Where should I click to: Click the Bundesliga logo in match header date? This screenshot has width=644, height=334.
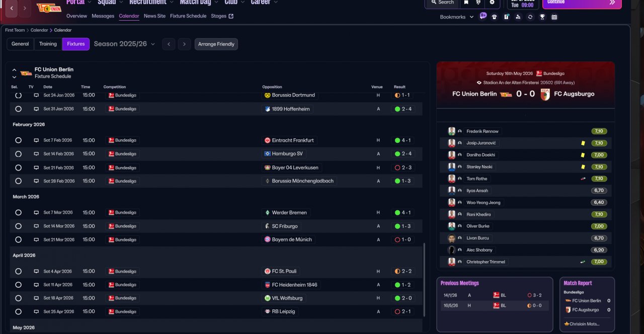539,73
